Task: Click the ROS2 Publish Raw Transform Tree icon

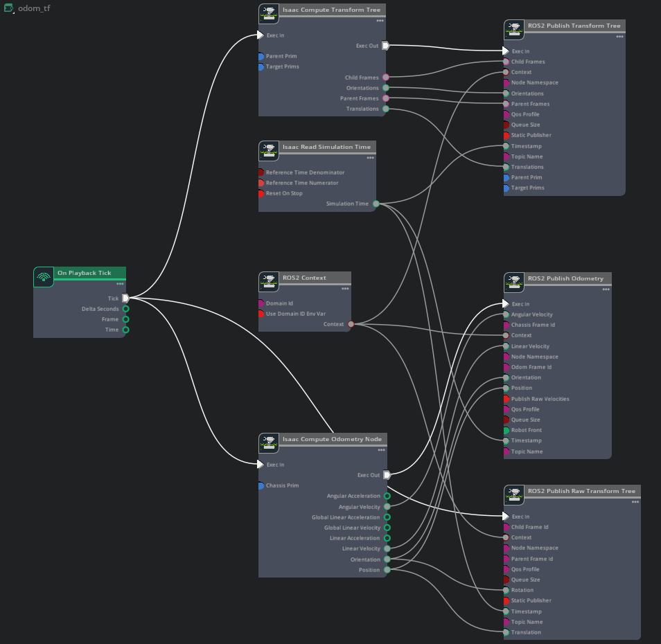Action: (514, 495)
